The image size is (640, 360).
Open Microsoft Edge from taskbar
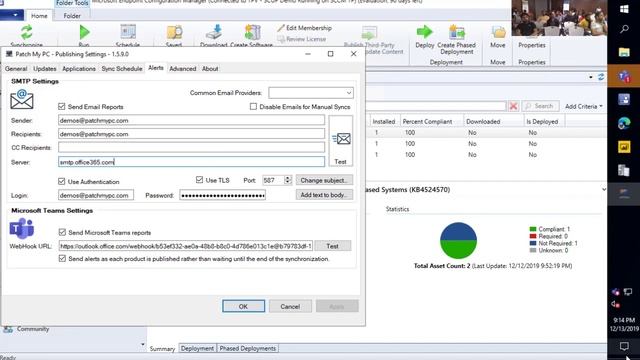(x=624, y=123)
